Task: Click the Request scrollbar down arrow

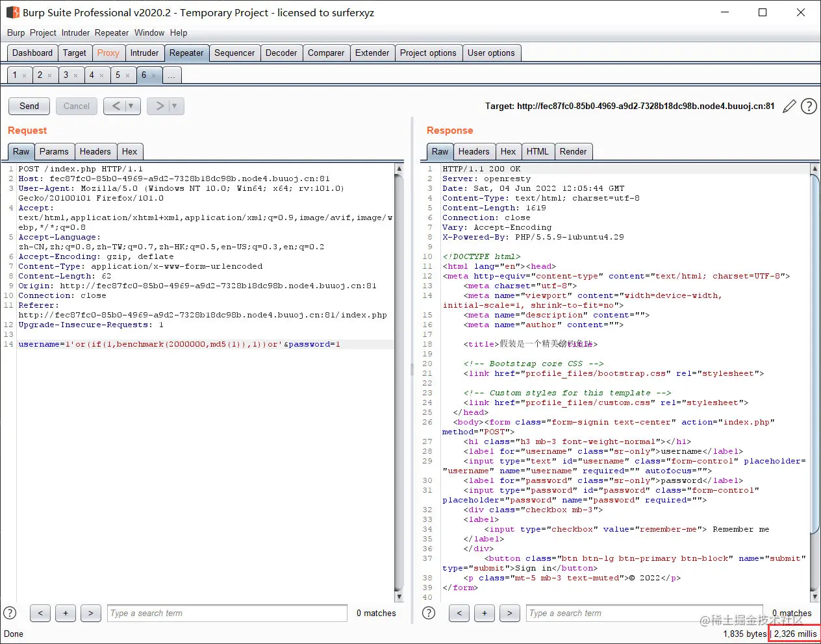Action: 399,597
